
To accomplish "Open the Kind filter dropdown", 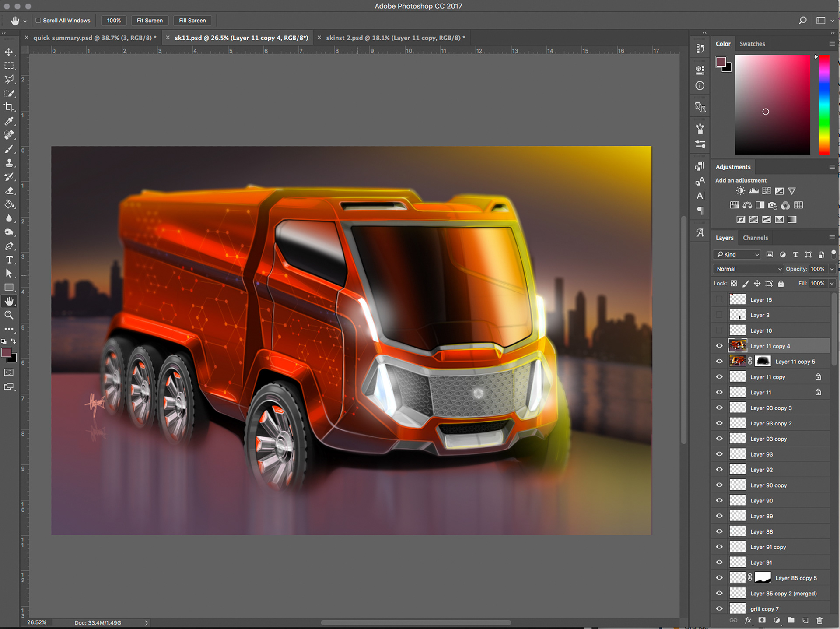I will click(738, 254).
